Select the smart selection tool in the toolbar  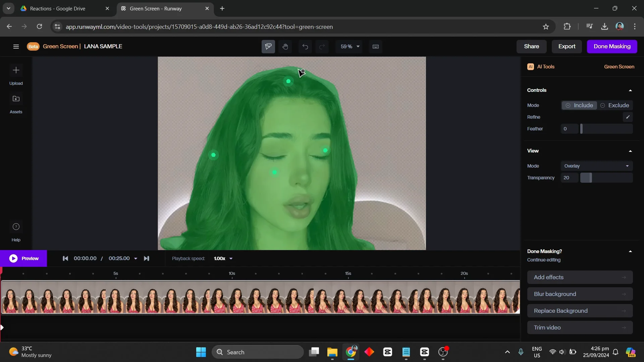(268, 46)
